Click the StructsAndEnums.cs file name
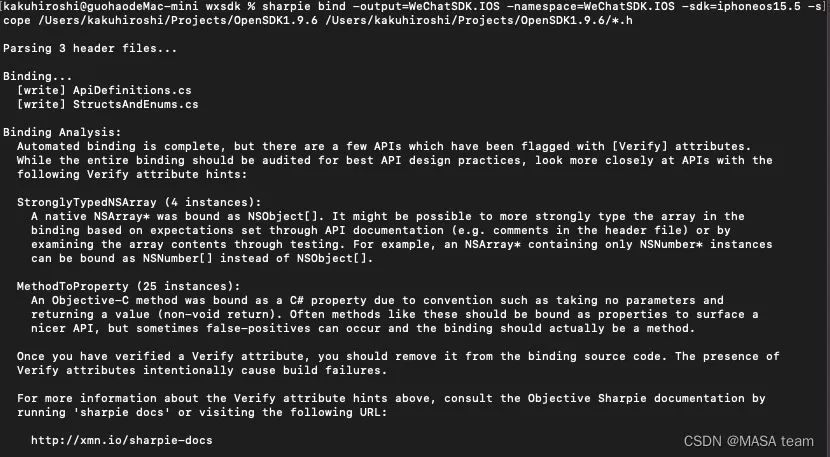The height and width of the screenshot is (457, 830). (136, 104)
